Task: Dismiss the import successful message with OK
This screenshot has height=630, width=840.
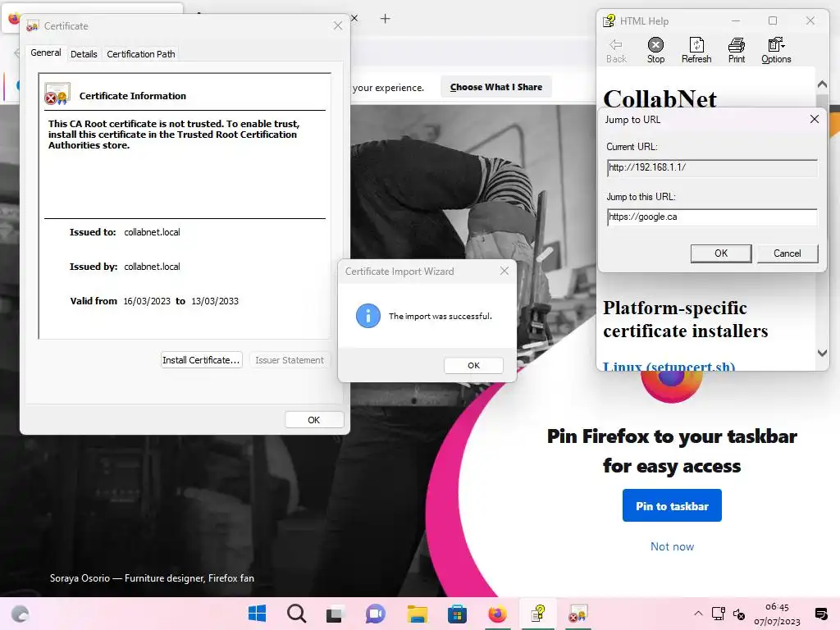Action: (x=473, y=365)
